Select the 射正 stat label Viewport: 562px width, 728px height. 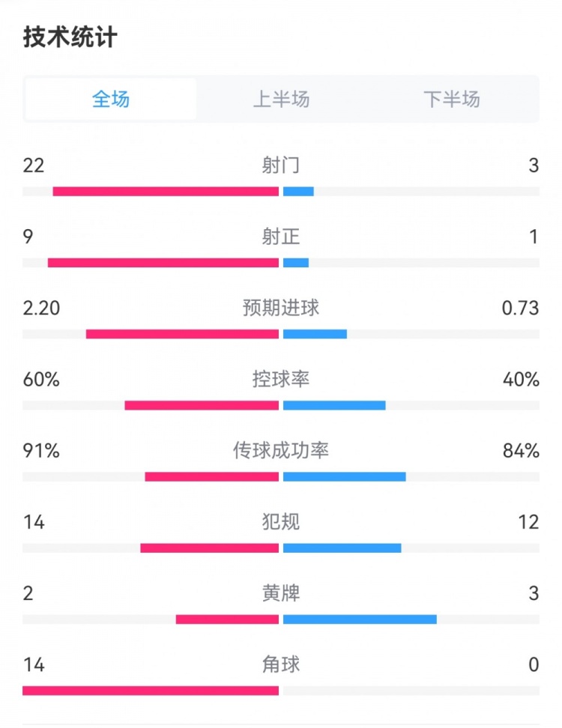[x=281, y=237]
